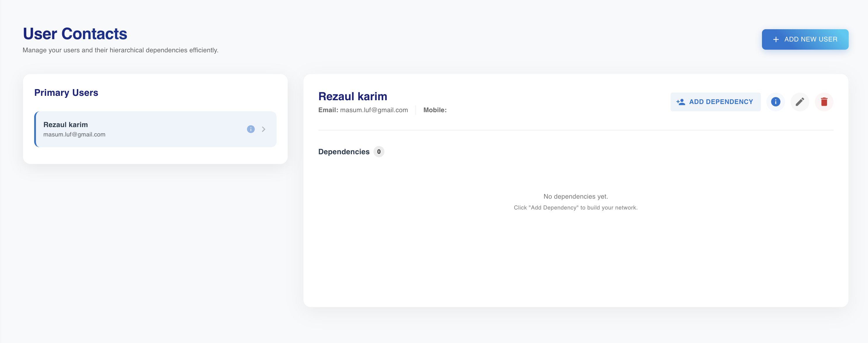The width and height of the screenshot is (868, 343).
Task: Click the plus icon on Add New User
Action: click(x=775, y=39)
